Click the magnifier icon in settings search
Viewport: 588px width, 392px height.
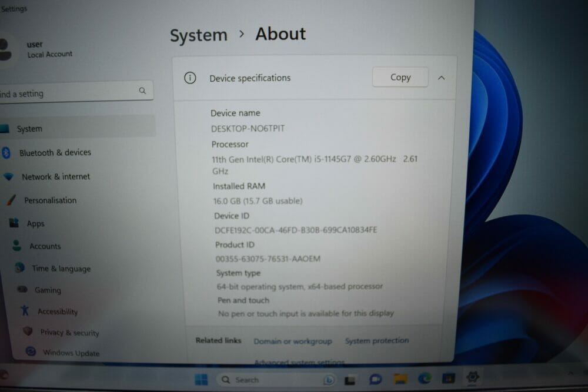click(x=142, y=91)
